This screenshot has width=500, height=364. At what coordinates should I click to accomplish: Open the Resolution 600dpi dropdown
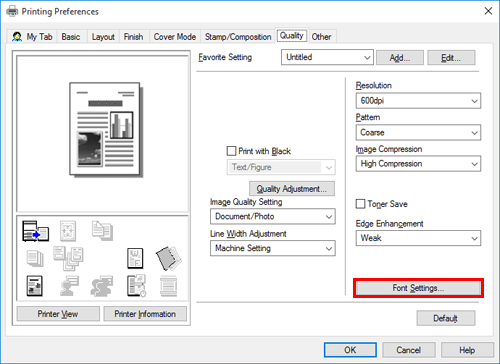click(x=418, y=101)
